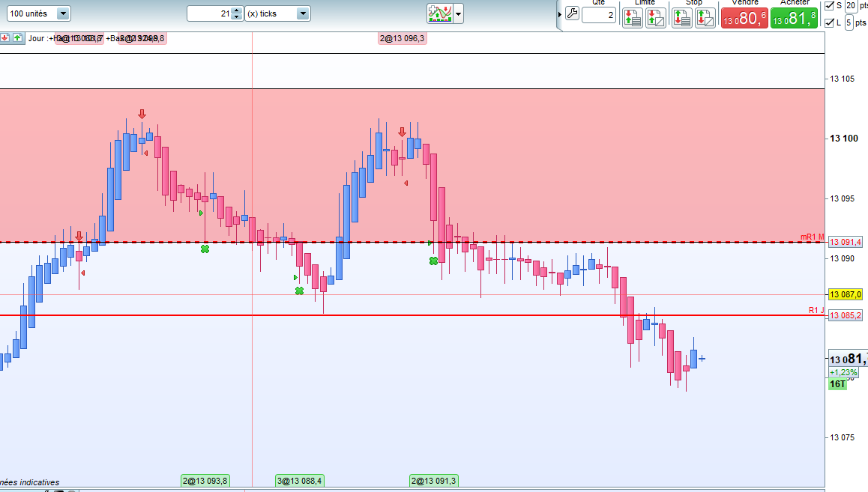Click first Stop order icon with list
Screen dimensions: 868x492
682,18
